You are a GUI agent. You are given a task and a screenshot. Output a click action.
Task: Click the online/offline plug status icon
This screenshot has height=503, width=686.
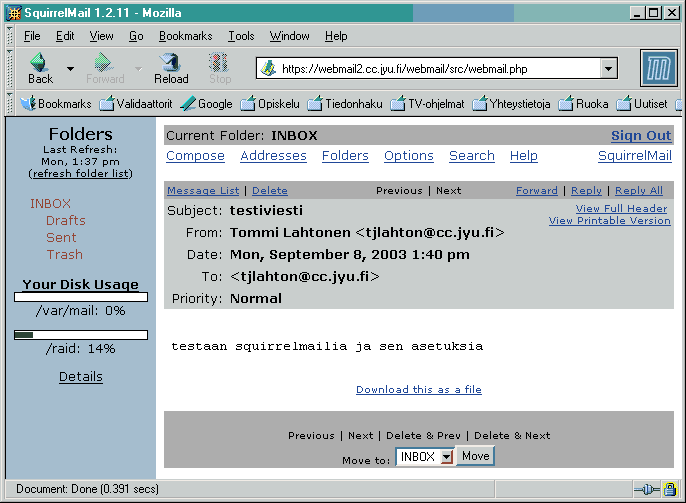point(647,489)
